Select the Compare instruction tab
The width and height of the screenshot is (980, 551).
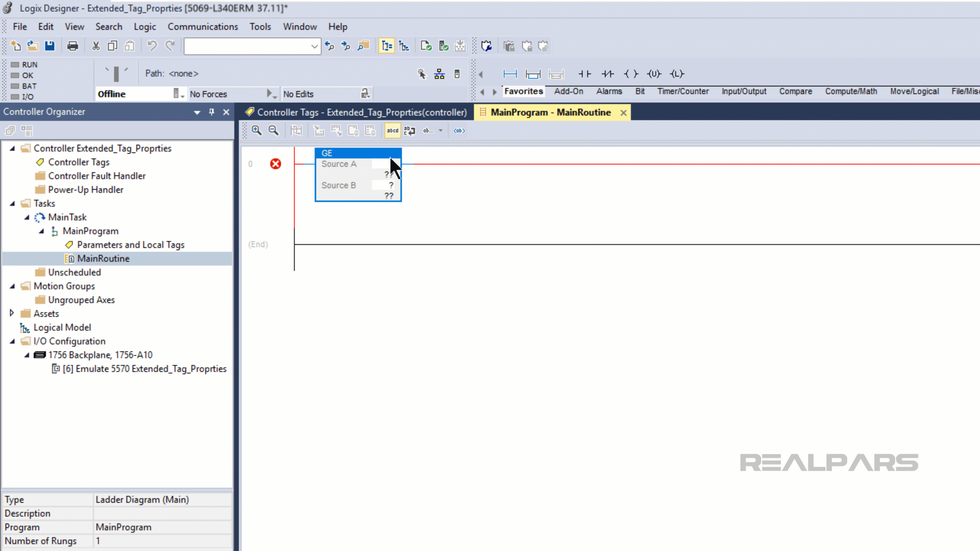coord(795,91)
